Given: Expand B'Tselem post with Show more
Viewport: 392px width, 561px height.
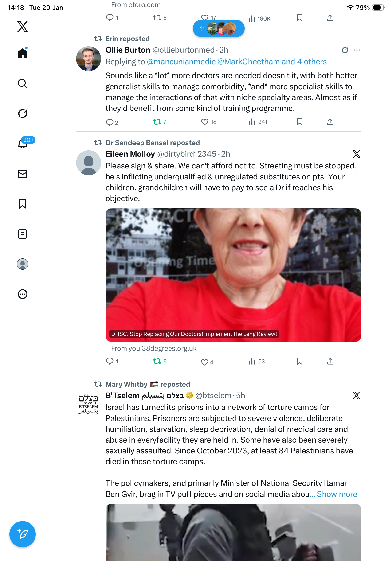Looking at the screenshot, I should (337, 494).
